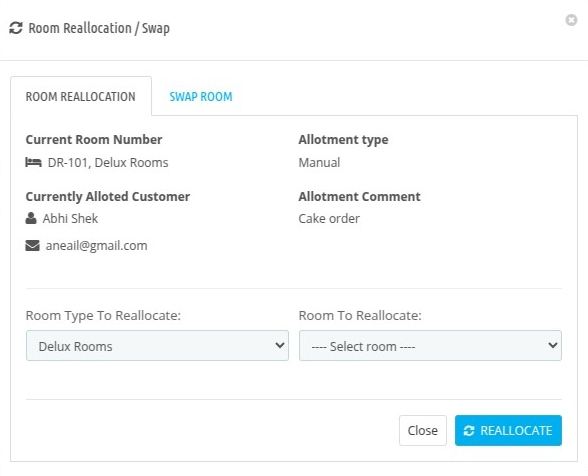Click the customer name Abhi Shek
This screenshot has height=476, width=588.
[x=70, y=218]
